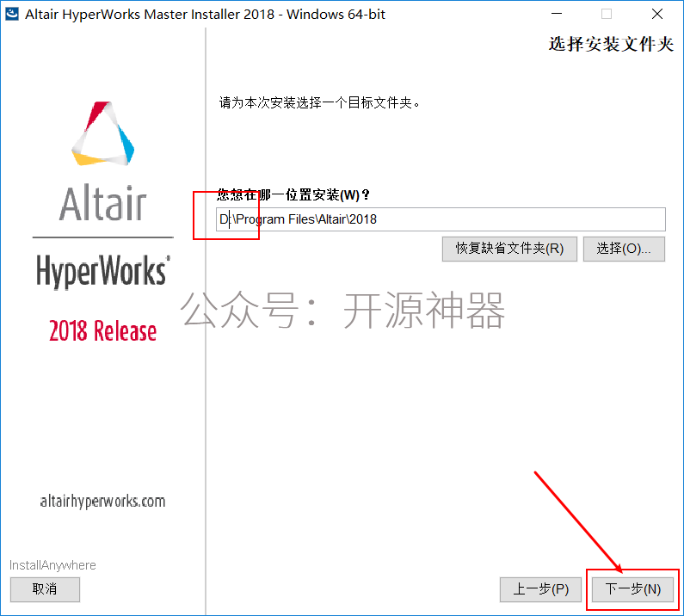Click the 请为本次安装选择一个目标文件夹 text
Image resolution: width=684 pixels, height=616 pixels.
click(x=320, y=103)
